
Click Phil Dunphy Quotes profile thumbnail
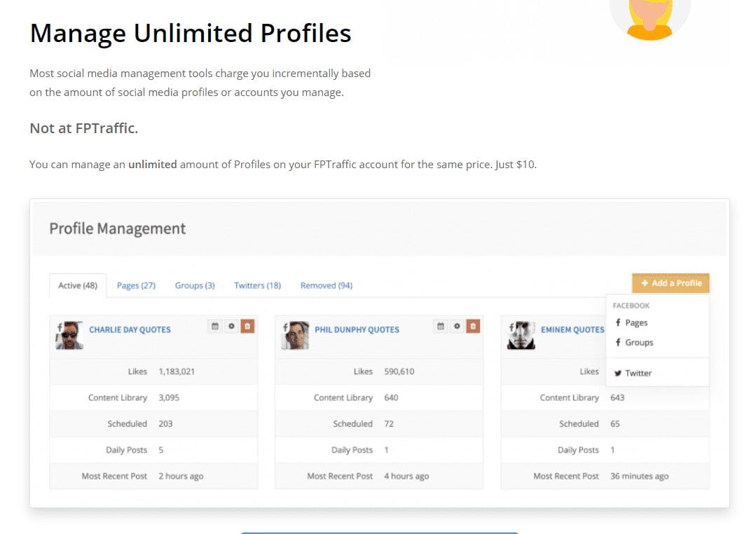point(295,335)
